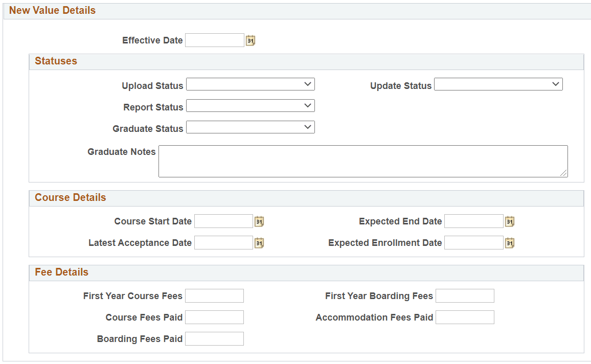Click the Effective Date input field
Image resolution: width=591 pixels, height=364 pixels.
(x=214, y=40)
